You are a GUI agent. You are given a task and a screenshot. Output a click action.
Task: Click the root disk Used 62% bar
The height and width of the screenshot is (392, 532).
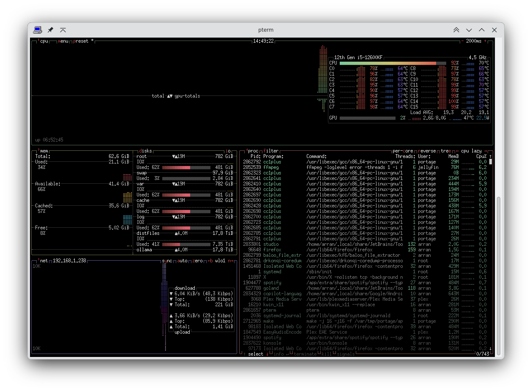(186, 167)
